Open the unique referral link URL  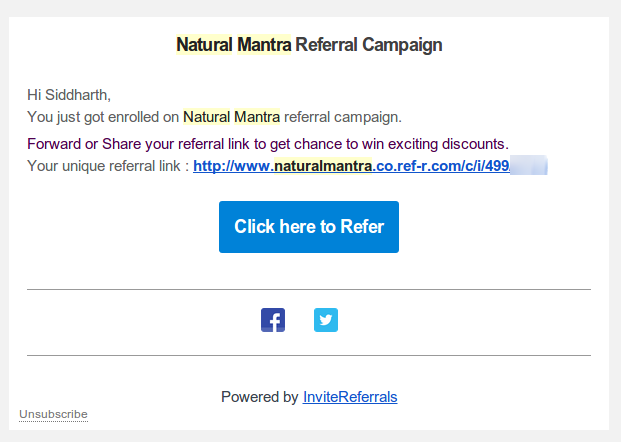(x=370, y=166)
